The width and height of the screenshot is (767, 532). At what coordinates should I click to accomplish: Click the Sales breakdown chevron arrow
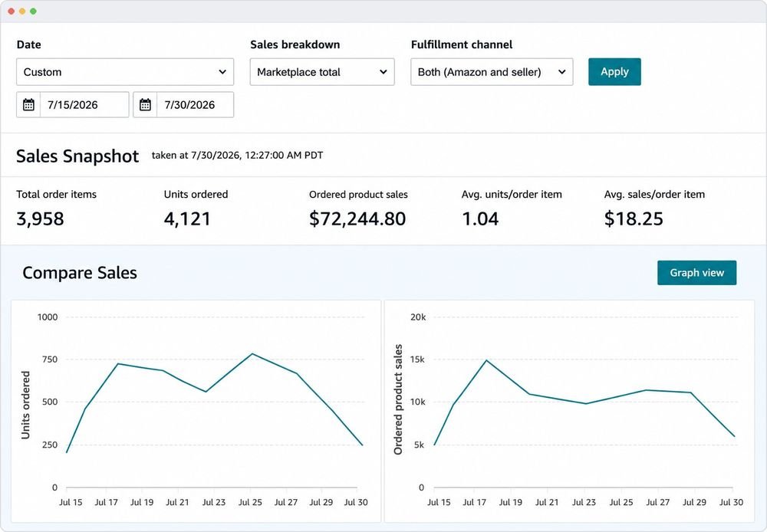click(383, 72)
